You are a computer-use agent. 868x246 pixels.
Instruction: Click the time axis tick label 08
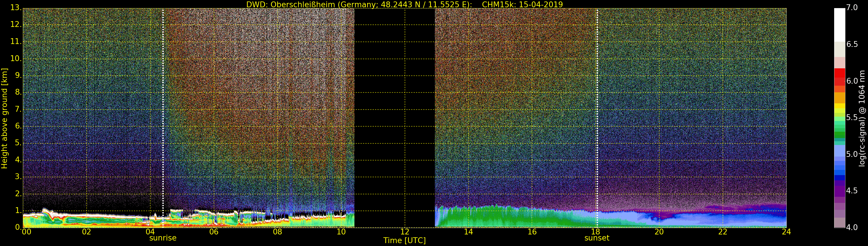click(277, 232)
